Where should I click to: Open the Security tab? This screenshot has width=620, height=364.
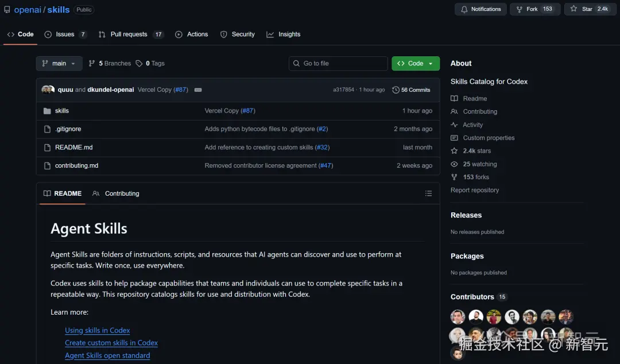pos(238,34)
